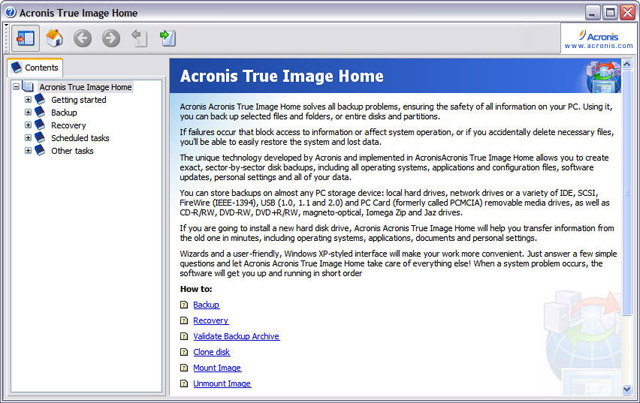Go to the help Home page icon

pos(54,38)
